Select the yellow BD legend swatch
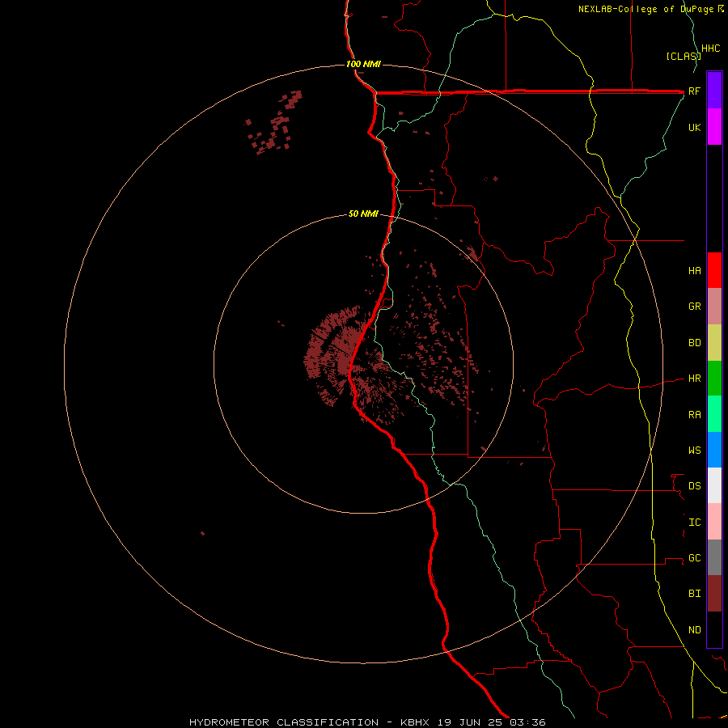 pos(714,343)
